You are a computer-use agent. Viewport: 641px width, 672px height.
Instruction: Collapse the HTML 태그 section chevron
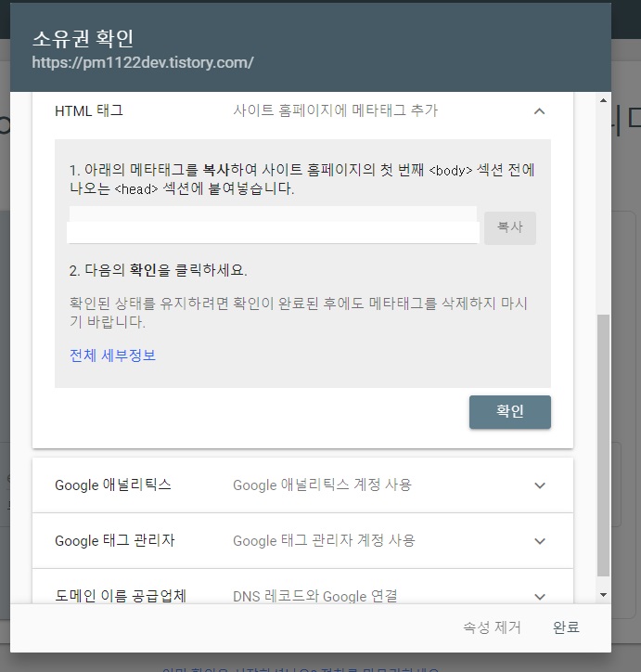tap(540, 111)
